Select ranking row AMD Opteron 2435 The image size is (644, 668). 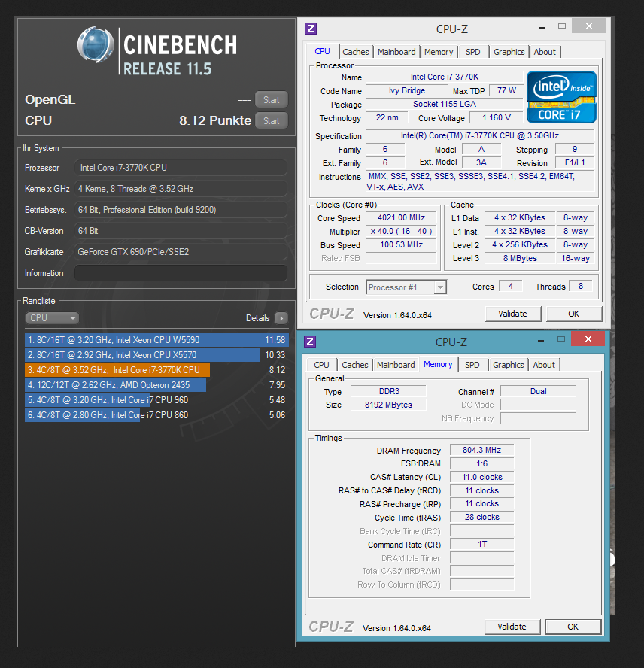[156, 384]
